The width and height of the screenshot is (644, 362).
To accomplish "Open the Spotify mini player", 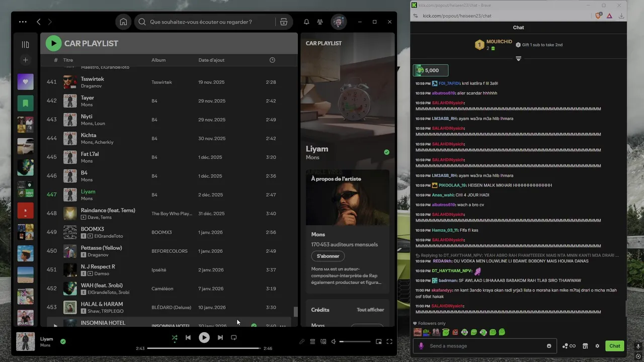I will coord(379,342).
